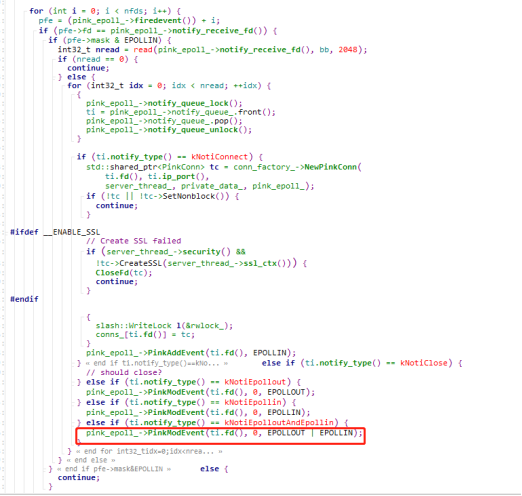522x496 pixels.
Task: Click the #ifdef __ENABLE_SSL directive
Action: [55, 232]
